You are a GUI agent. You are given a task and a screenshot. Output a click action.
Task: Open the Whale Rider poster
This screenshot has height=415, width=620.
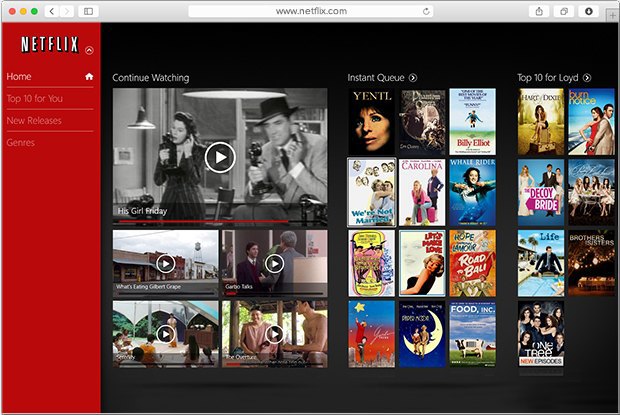click(473, 192)
